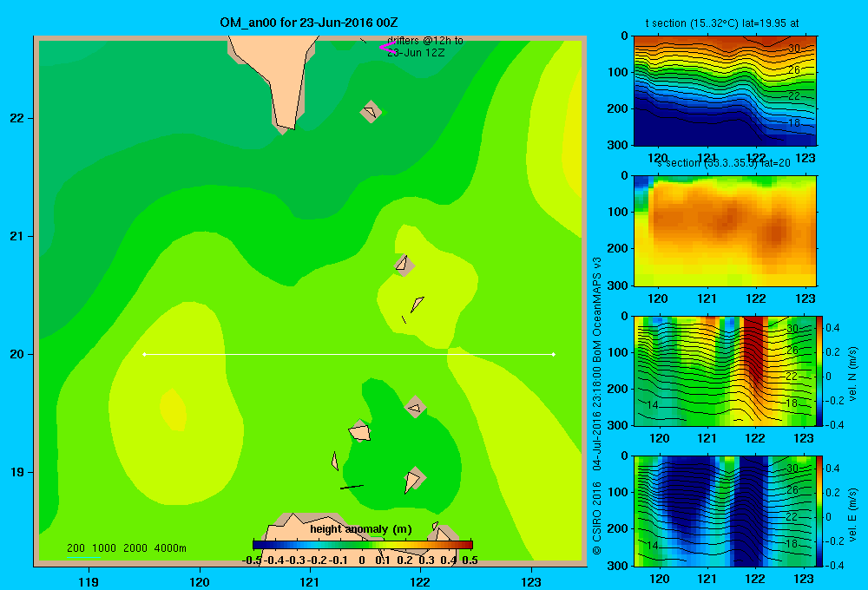Click the 'vel. E (m/s)' axis label

(x=852, y=515)
